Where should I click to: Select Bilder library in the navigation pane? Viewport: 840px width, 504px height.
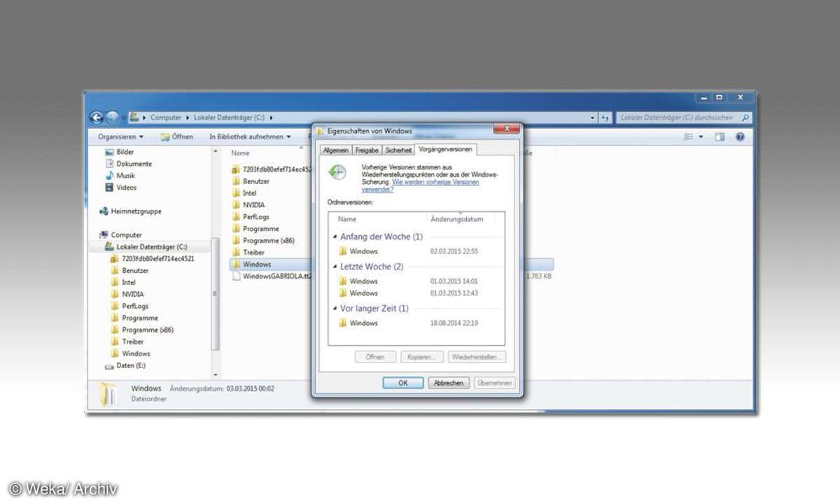pyautogui.click(x=120, y=152)
